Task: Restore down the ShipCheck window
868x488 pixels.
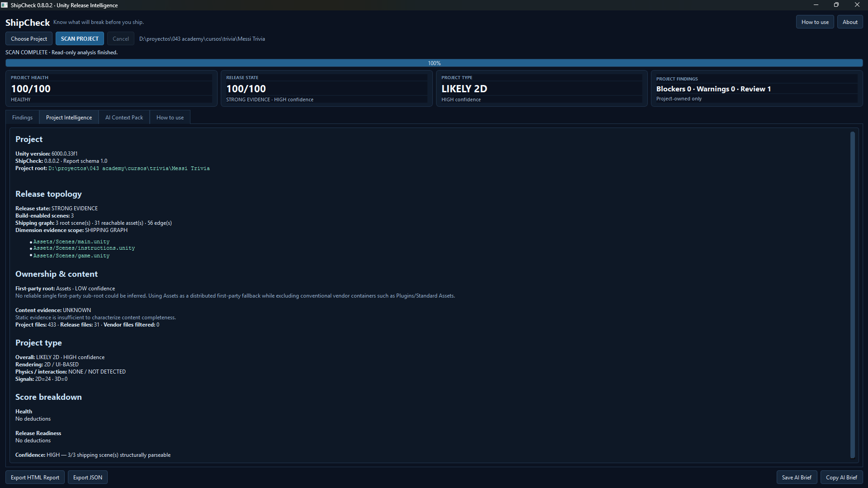Action: (x=836, y=5)
